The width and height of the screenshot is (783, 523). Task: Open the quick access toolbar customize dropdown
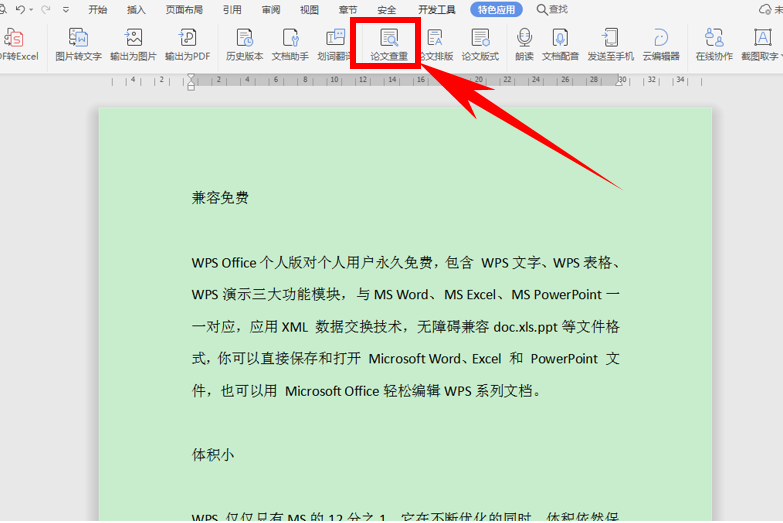click(66, 9)
